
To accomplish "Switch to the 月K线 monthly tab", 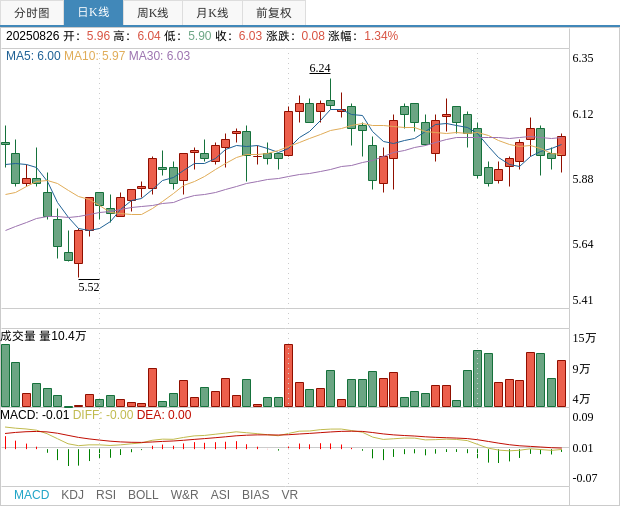I will pos(212,13).
